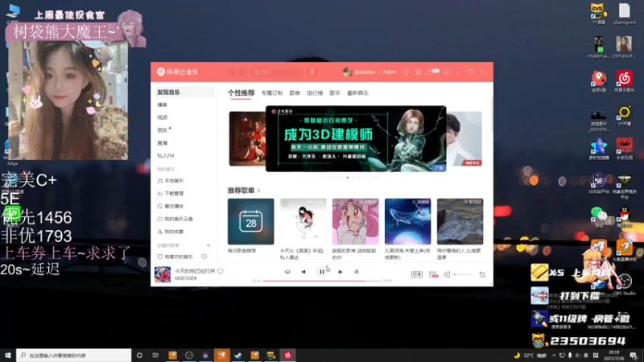644x362 pixels.
Task: Open the current song's album cover
Action: pyautogui.click(x=163, y=274)
